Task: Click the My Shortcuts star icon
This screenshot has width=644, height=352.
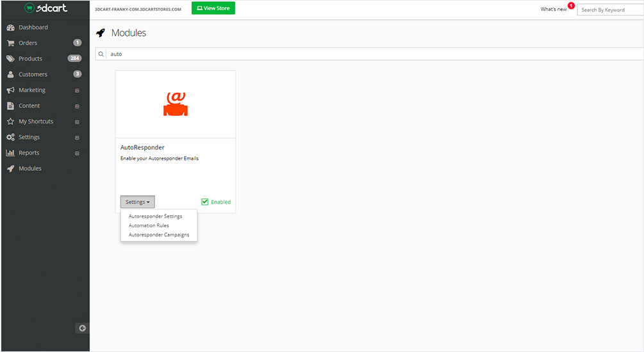Action: tap(10, 122)
